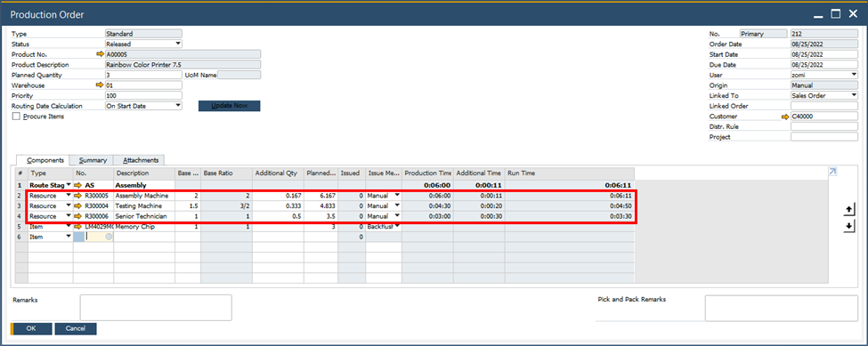The image size is (868, 346).
Task: Click Base Ratio column header
Action: click(x=226, y=173)
